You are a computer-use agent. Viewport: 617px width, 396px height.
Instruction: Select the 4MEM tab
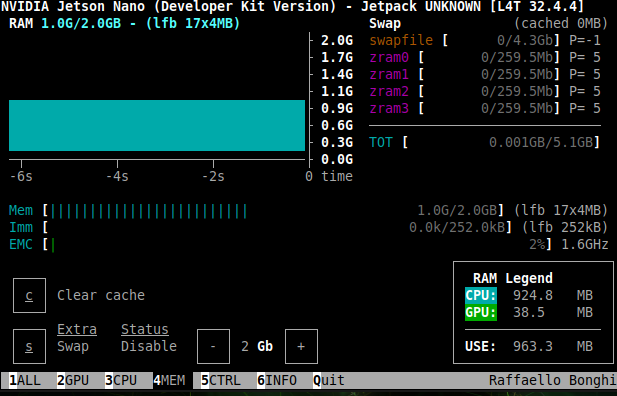[x=169, y=380]
